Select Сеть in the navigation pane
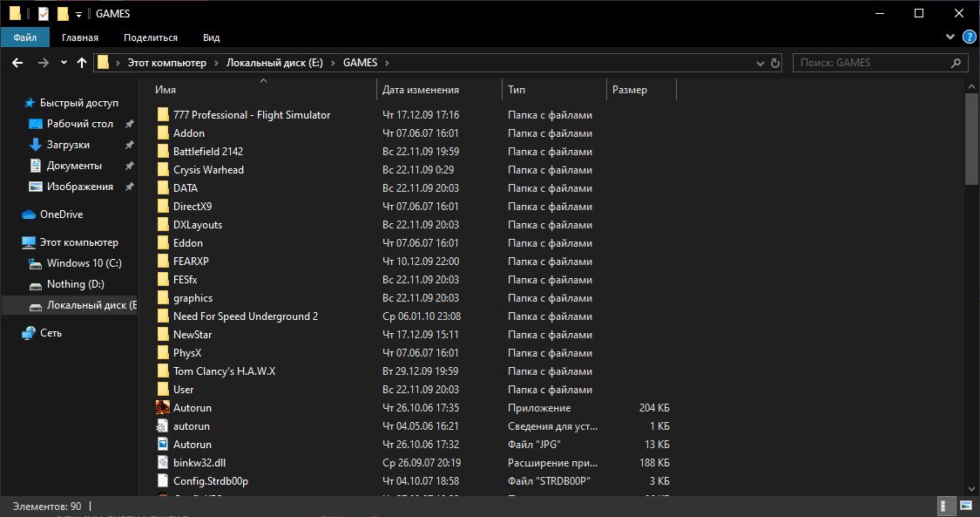980x517 pixels. coord(51,332)
